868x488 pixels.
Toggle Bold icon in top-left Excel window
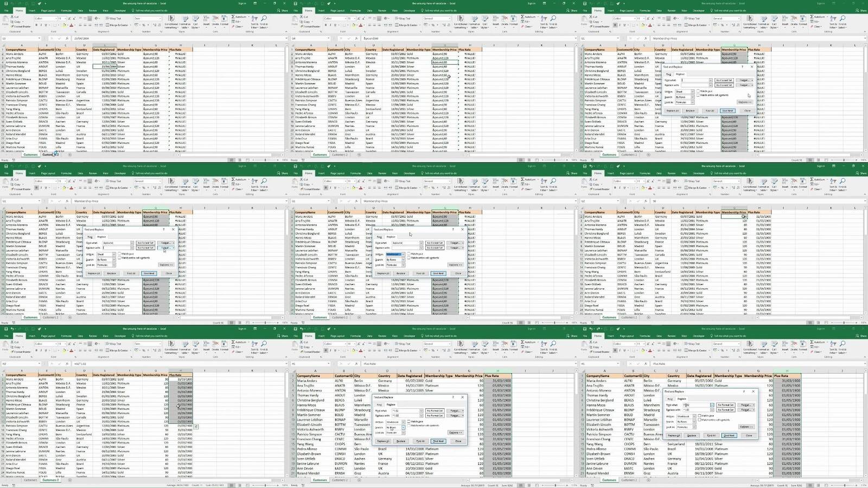(x=36, y=25)
